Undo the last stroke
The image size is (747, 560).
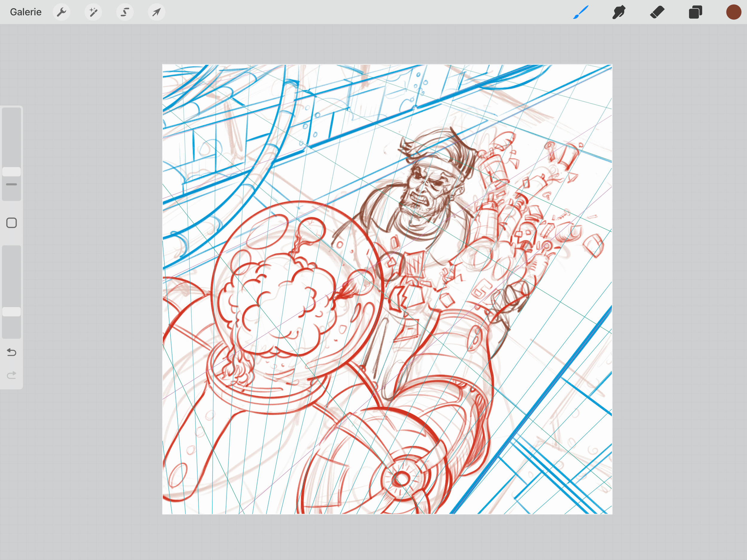11,352
